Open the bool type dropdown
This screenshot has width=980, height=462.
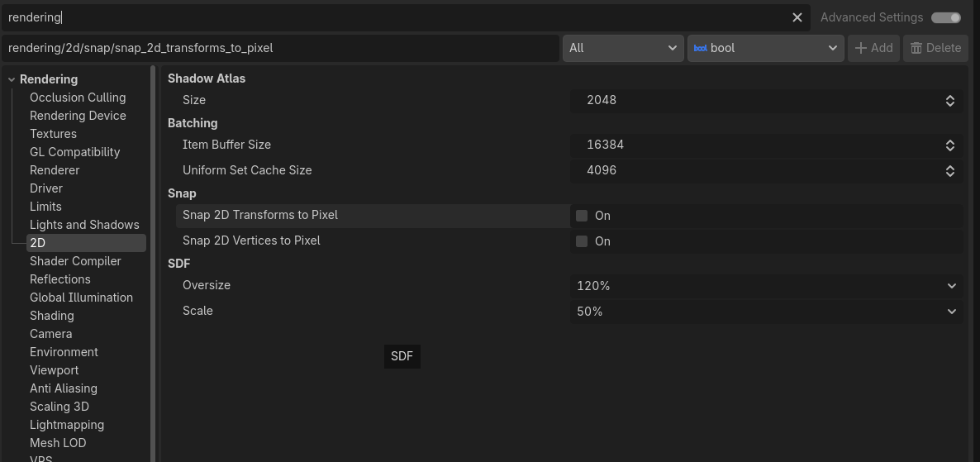coord(765,48)
